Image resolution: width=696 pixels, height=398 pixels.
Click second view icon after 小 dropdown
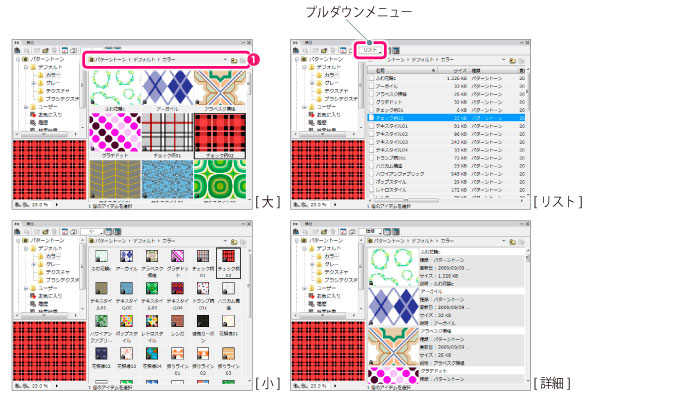pos(117,232)
